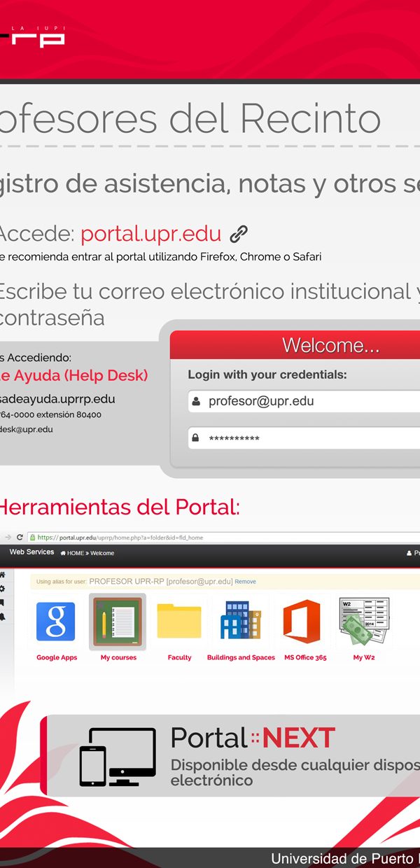Click the portal.upr.edu red link
The width and height of the screenshot is (420, 868).
click(x=150, y=234)
